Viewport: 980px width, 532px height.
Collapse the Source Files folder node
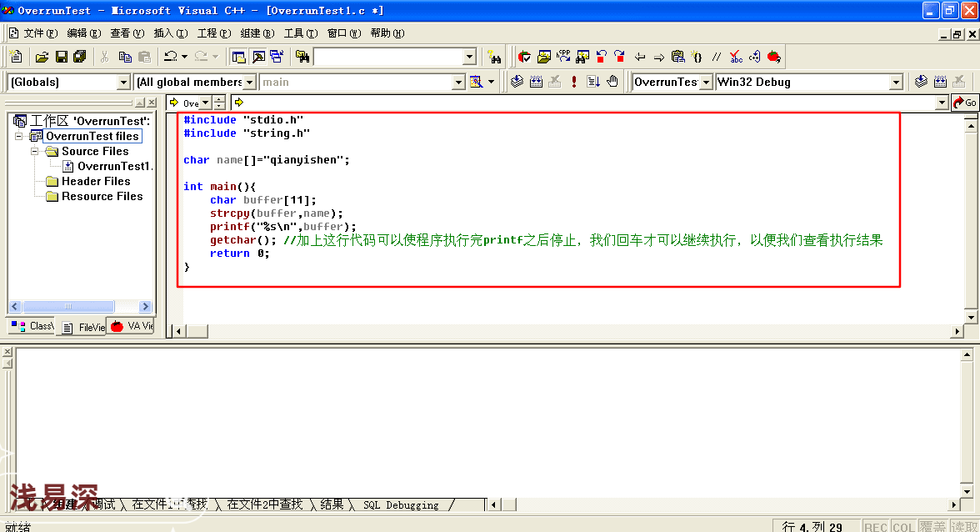[34, 151]
